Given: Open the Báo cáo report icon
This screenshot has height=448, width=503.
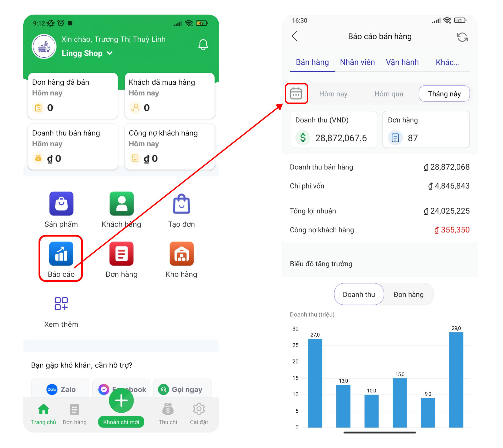Looking at the screenshot, I should coord(61,253).
